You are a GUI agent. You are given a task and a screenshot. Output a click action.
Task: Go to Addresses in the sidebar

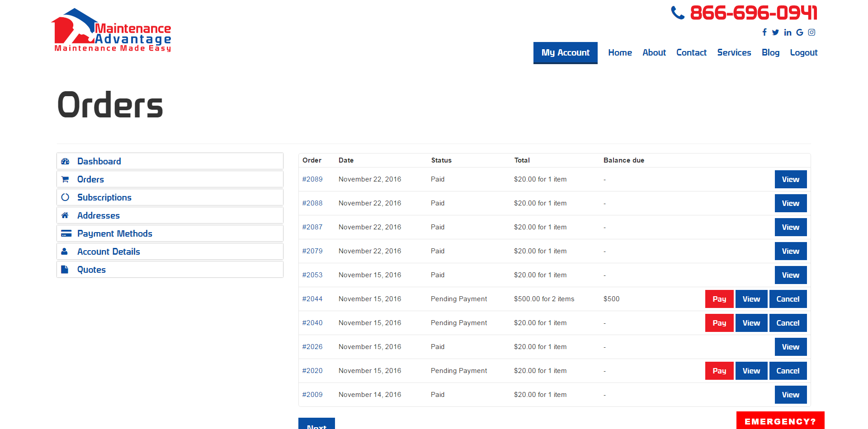pos(170,215)
